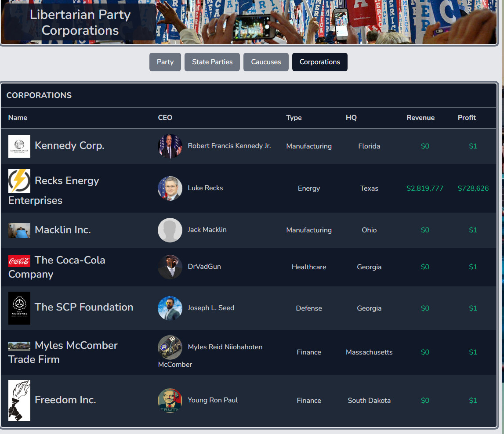This screenshot has height=434, width=504.
Task: Click the Kennedy Corp. logo
Action: point(19,146)
